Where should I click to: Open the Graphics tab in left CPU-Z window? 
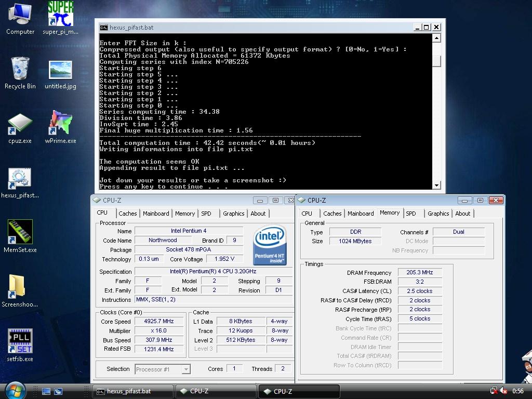pos(233,214)
